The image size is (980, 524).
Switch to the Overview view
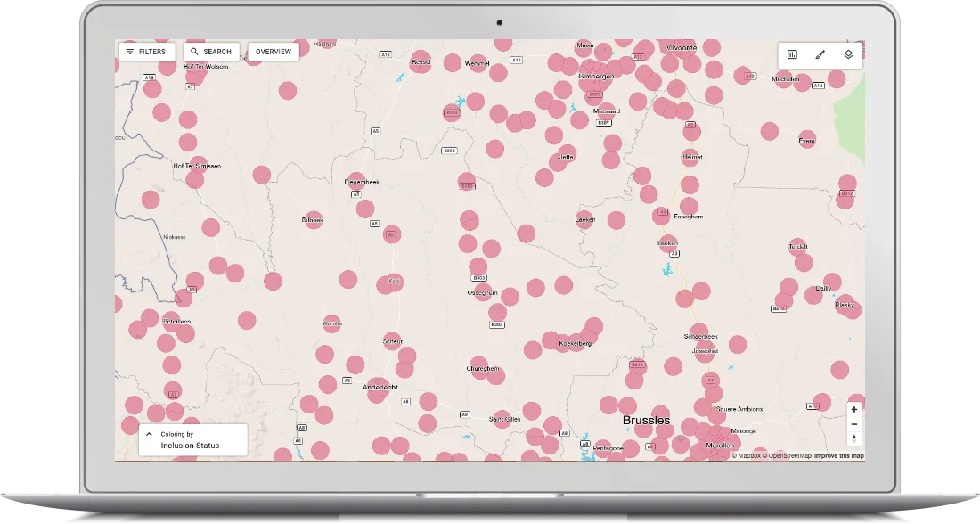point(274,52)
